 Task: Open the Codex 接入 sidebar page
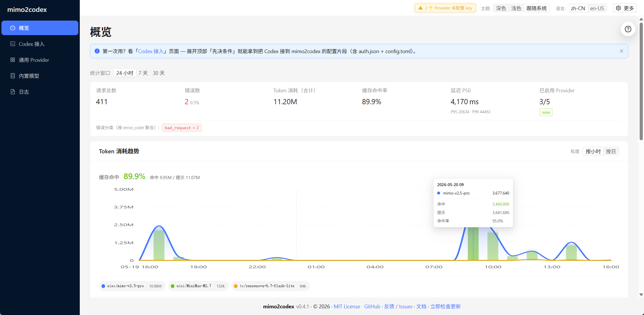tap(40, 44)
